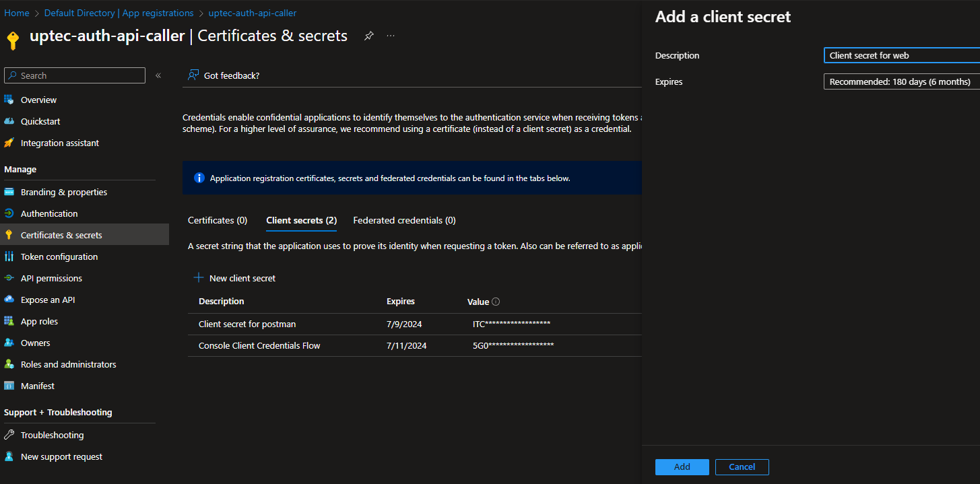Open the more options ellipsis menu
The height and width of the screenshot is (484, 980).
pyautogui.click(x=391, y=36)
